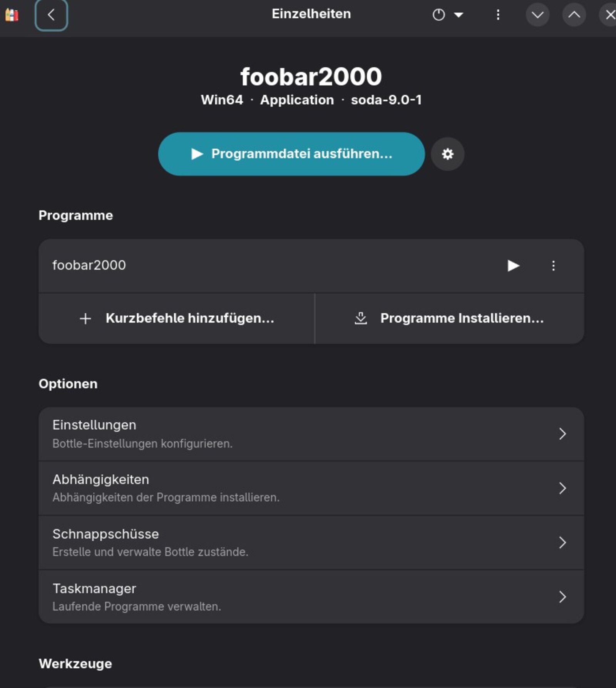Open the Abhängigkeiten row
Screen dimensions: 616x688
(x=311, y=488)
